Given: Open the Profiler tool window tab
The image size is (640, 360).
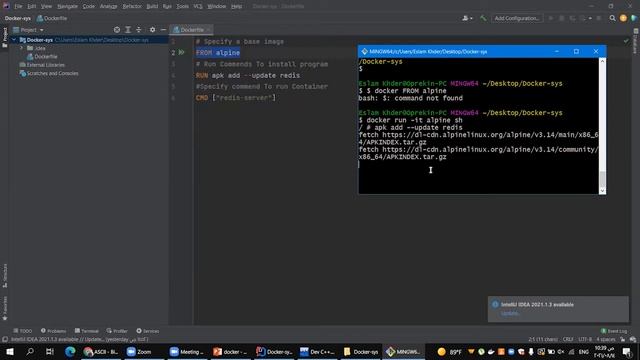Looking at the screenshot, I should 117,331.
